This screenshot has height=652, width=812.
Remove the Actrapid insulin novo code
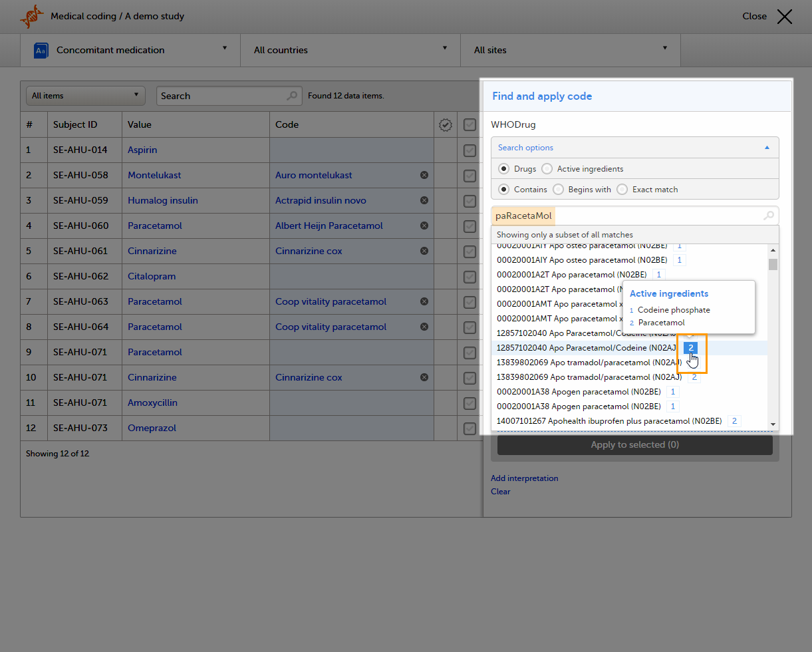[x=424, y=200]
